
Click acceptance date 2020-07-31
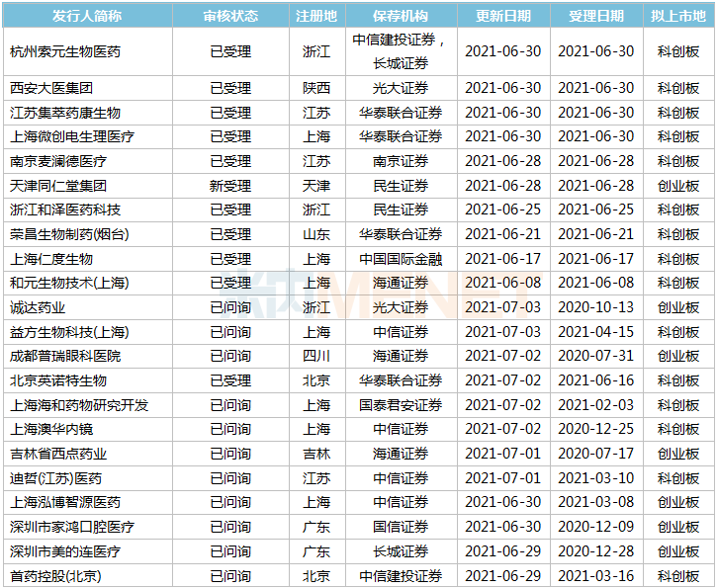[x=596, y=356]
